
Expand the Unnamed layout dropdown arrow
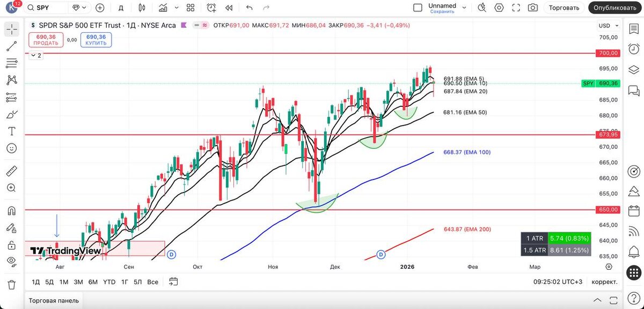464,8
